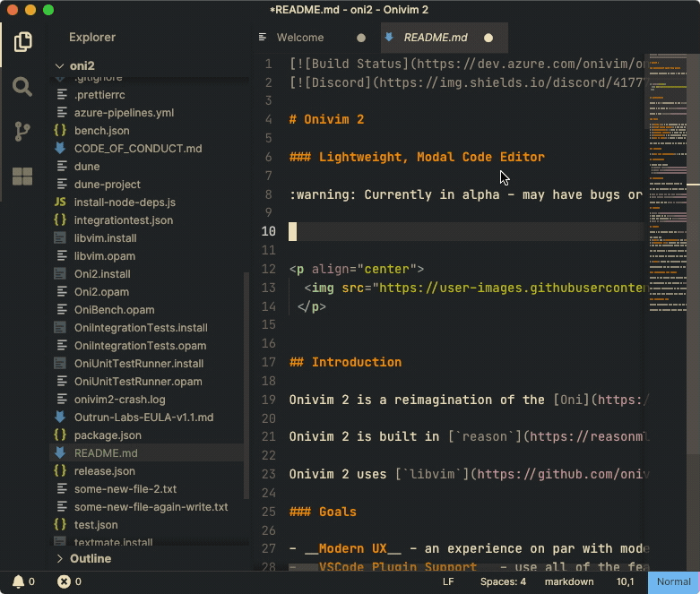Open the Extensions blocks icon
Screen dimensions: 700x594
coord(22,176)
